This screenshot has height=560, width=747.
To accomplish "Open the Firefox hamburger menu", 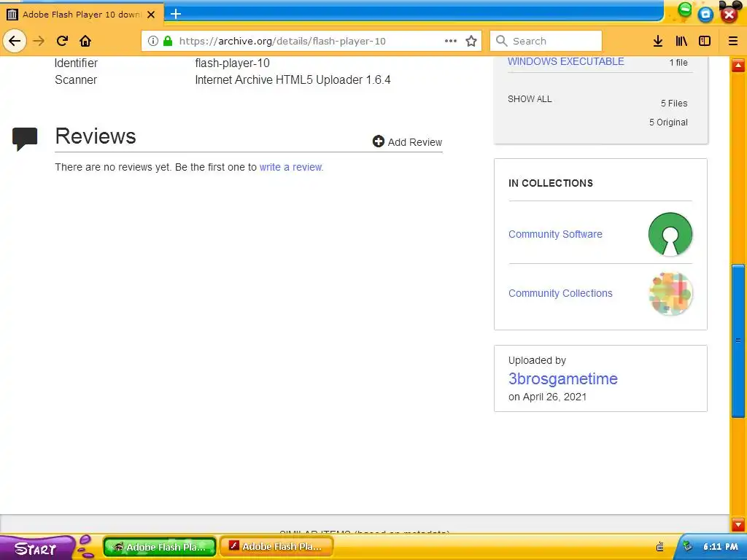I will pos(733,41).
